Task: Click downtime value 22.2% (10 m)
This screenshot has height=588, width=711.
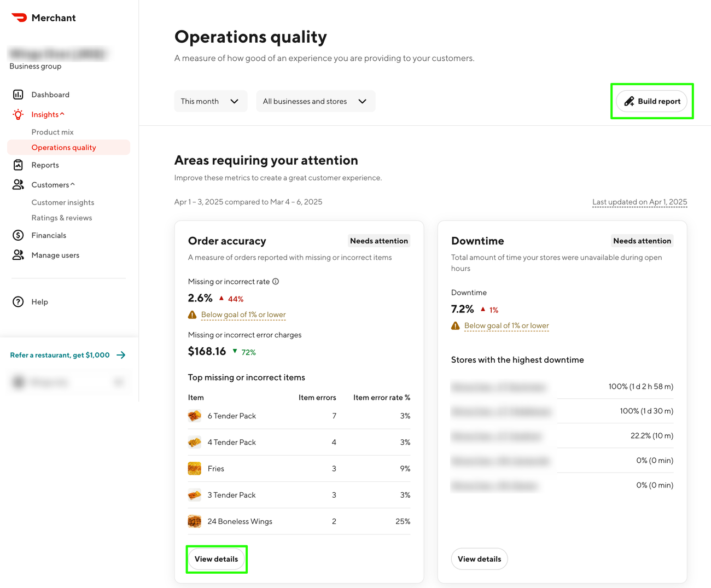Action: coord(652,436)
